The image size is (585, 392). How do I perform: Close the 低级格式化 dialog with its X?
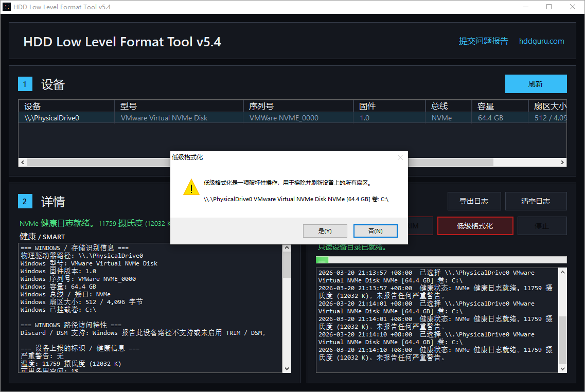(400, 157)
